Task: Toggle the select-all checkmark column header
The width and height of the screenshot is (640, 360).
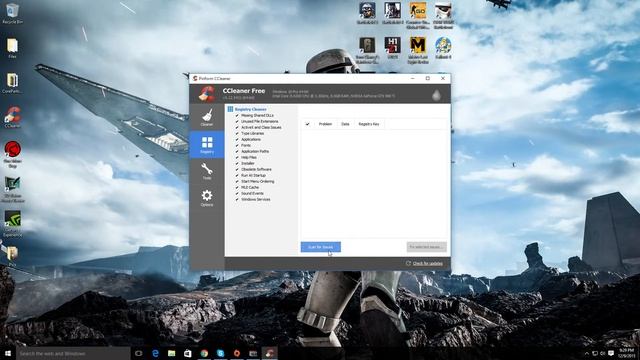Action: coord(307,124)
